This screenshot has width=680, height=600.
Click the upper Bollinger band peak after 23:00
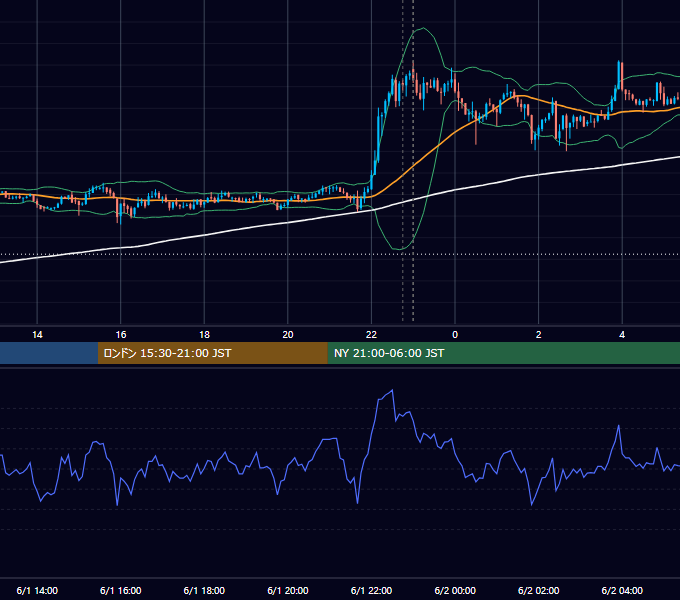click(423, 28)
